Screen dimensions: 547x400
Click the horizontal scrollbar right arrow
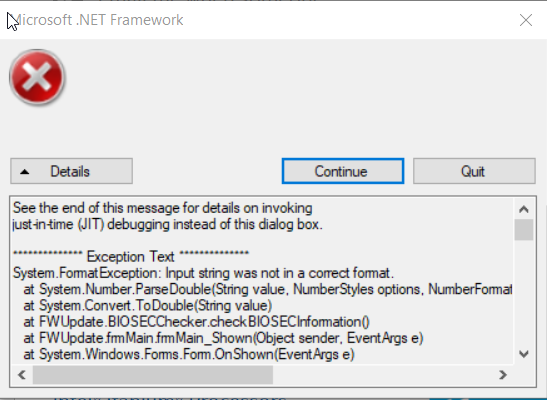click(x=503, y=375)
